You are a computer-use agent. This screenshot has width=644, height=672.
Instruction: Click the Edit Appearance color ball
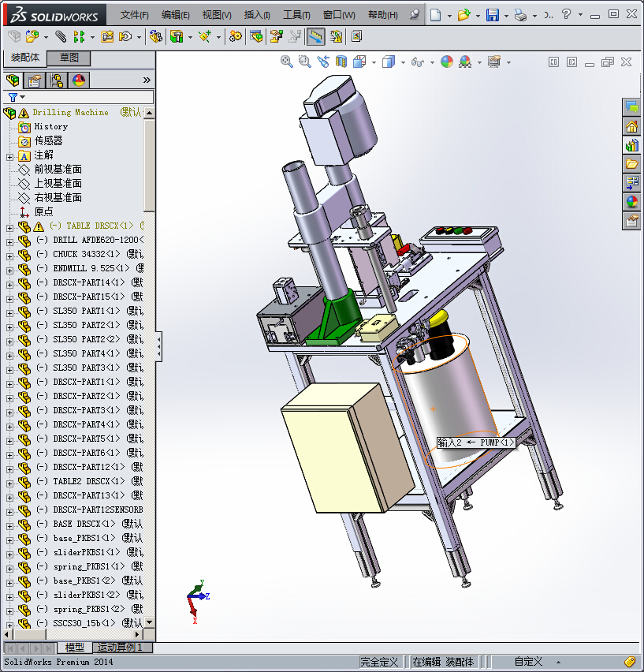[447, 62]
